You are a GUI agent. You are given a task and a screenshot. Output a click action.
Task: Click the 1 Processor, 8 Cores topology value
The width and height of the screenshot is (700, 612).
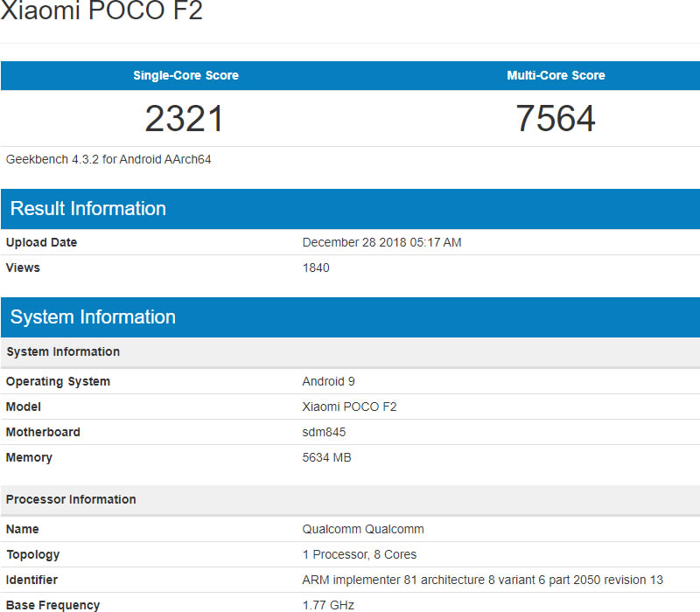(x=360, y=554)
